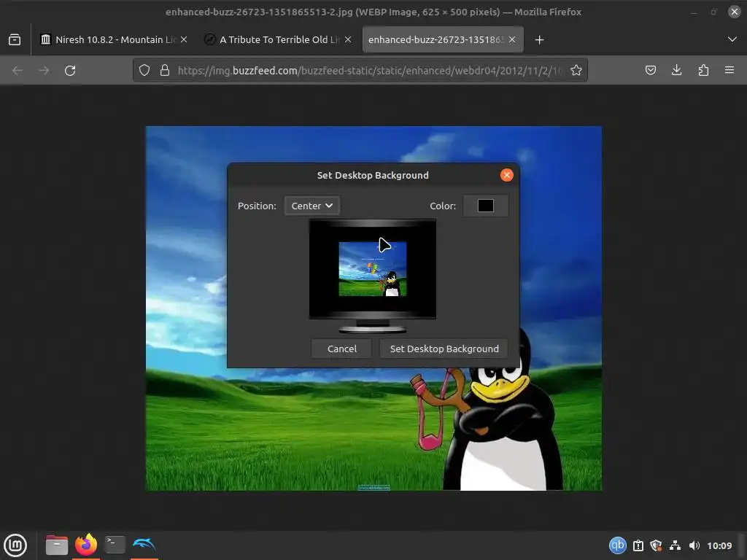Viewport: 747px width, 560px height.
Task: Open Firefox downloads panel
Action: point(676,71)
